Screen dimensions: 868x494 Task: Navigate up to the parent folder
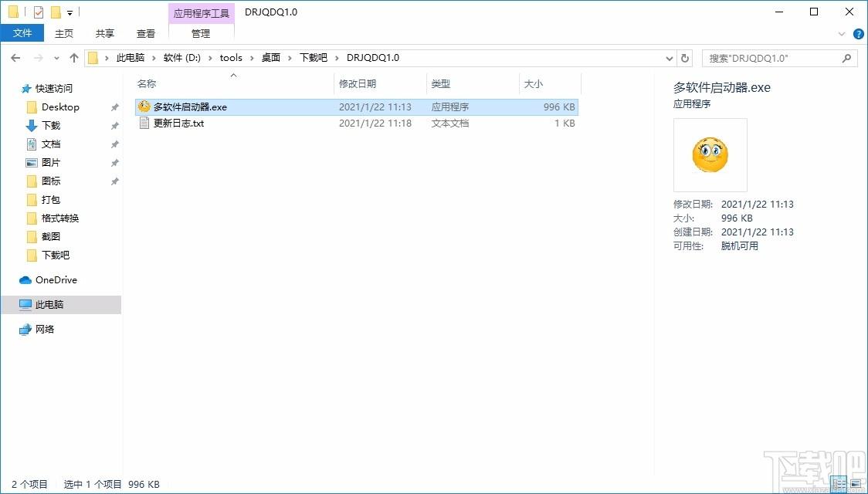[73, 57]
